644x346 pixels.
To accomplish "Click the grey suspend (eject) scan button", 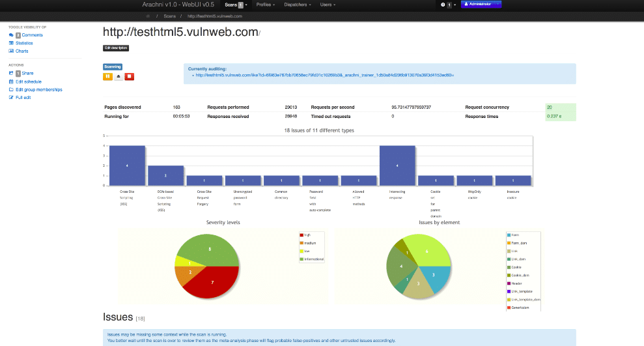I will coord(119,76).
